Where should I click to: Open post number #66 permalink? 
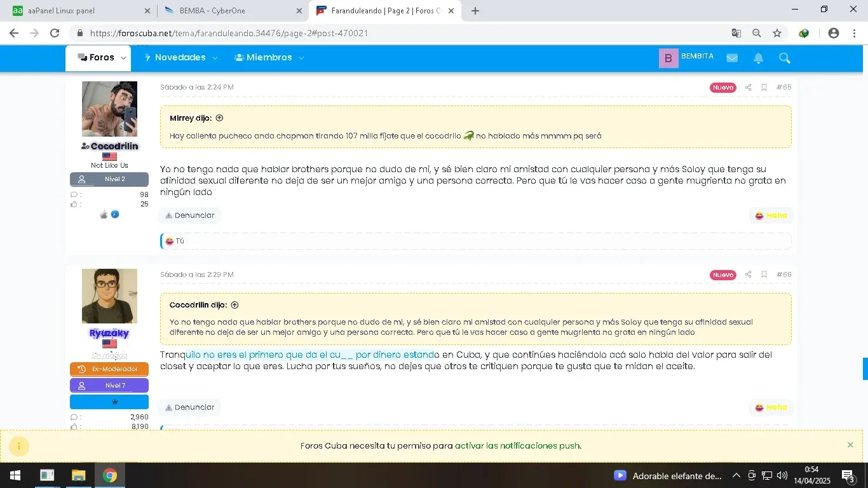click(x=783, y=275)
